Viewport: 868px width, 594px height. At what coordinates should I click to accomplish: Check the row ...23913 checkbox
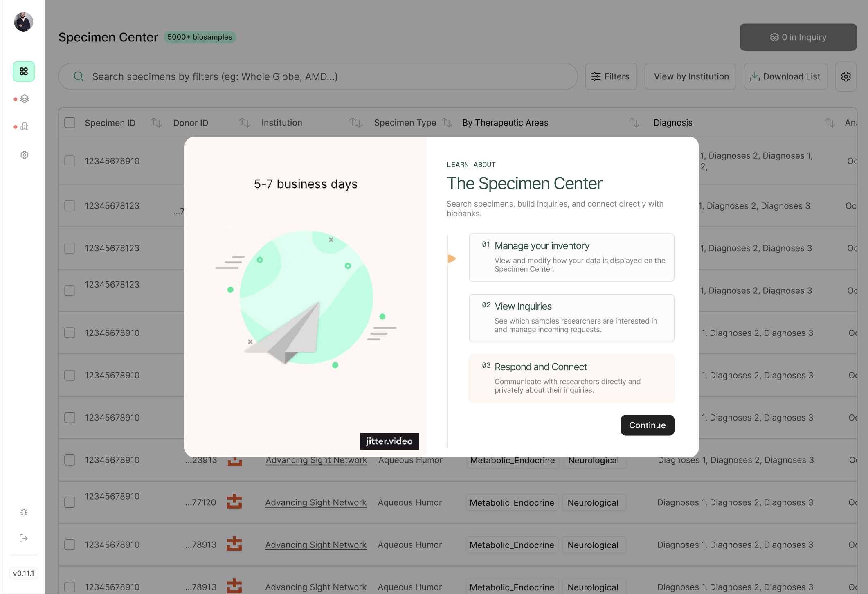(x=70, y=460)
